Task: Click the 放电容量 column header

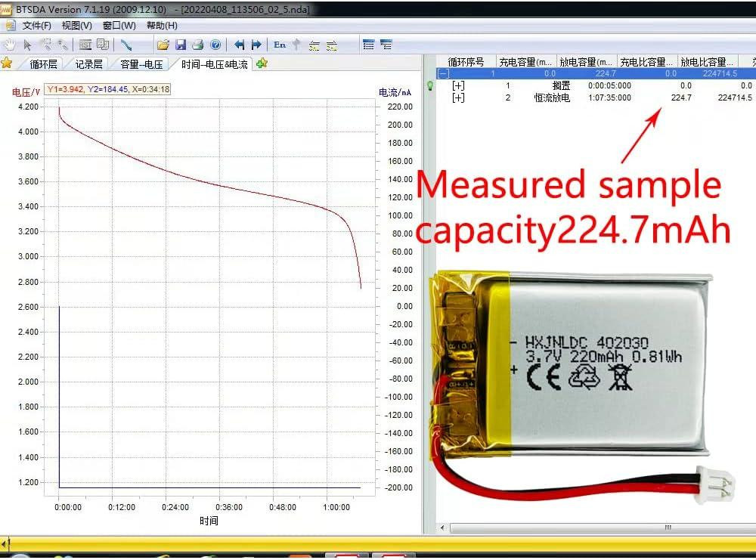Action: pyautogui.click(x=586, y=61)
